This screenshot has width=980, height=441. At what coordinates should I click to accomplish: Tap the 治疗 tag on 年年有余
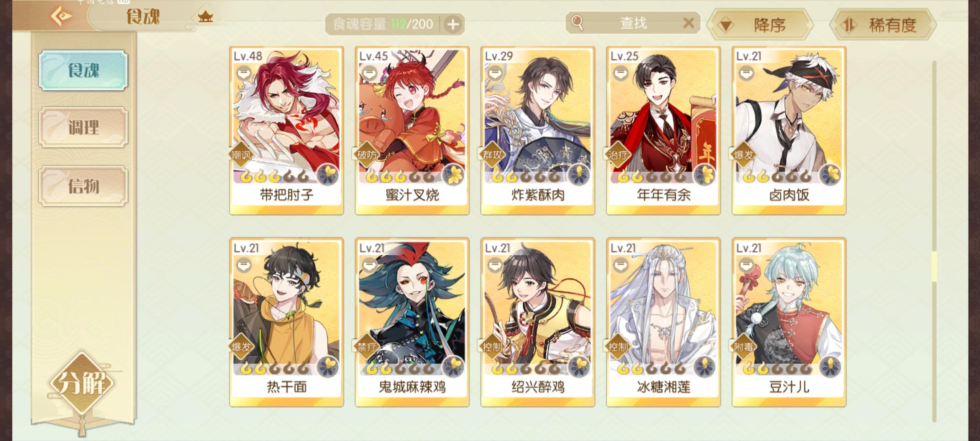[618, 155]
